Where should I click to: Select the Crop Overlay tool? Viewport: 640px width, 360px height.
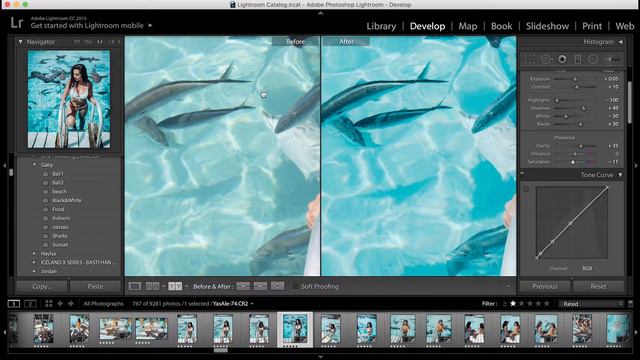(x=530, y=60)
